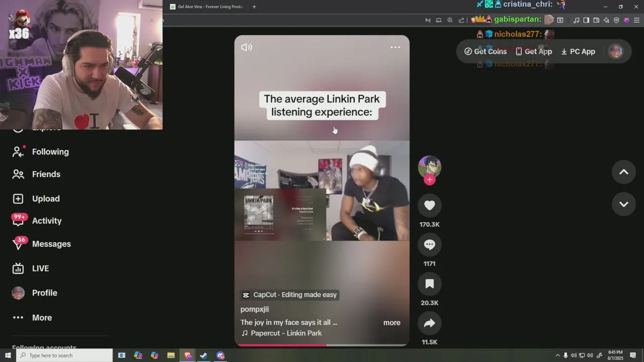Image resolution: width=644 pixels, height=362 pixels.
Task: Open the comments on the video
Action: 430,244
